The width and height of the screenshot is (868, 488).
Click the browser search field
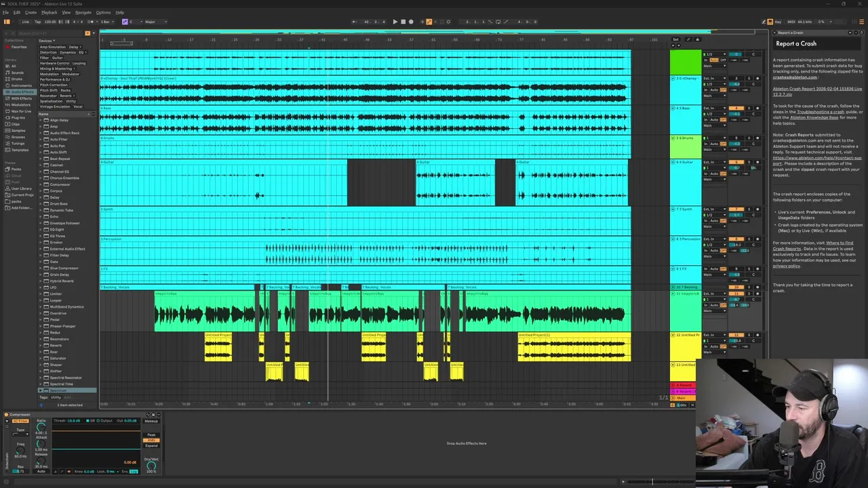point(49,33)
